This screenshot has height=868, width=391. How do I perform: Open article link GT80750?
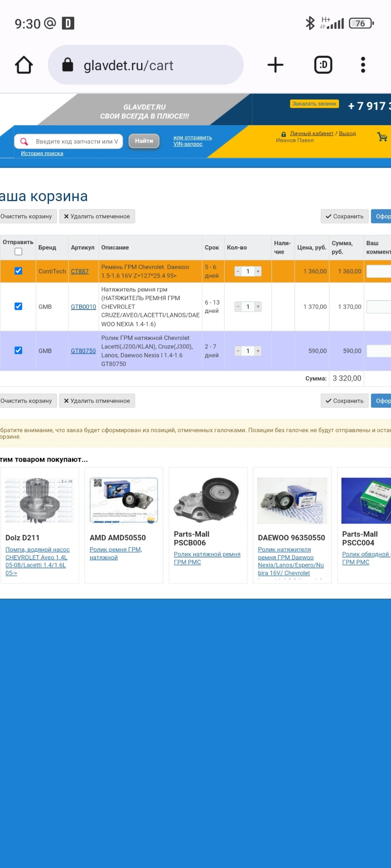click(83, 351)
